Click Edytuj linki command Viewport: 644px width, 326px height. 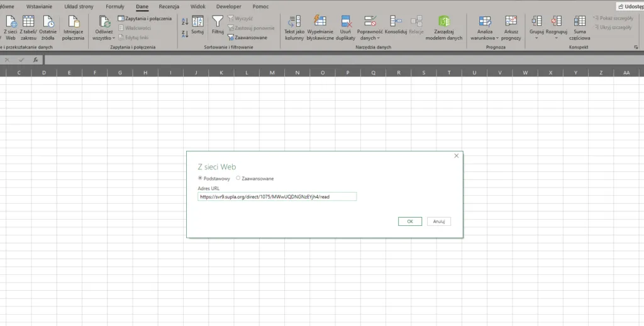pyautogui.click(x=134, y=37)
